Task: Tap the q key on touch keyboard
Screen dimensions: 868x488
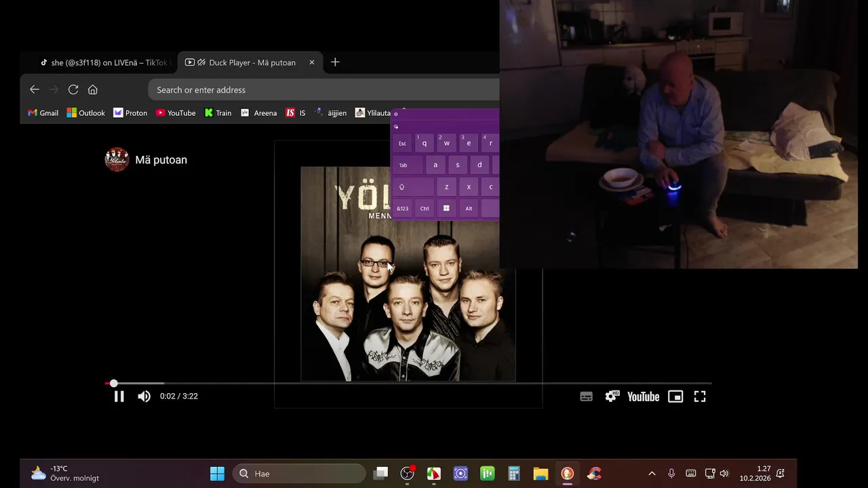Action: [425, 143]
